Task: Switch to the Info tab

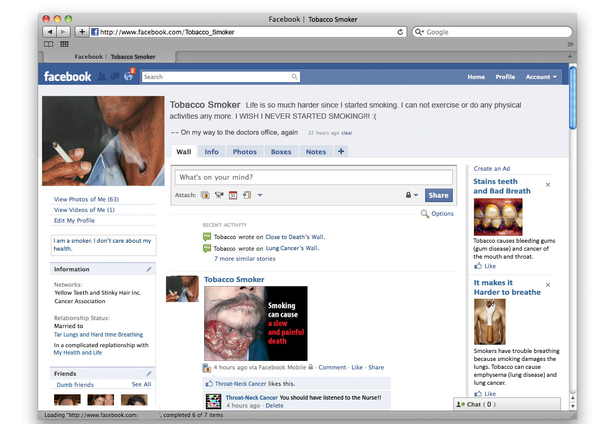Action: coord(211,152)
